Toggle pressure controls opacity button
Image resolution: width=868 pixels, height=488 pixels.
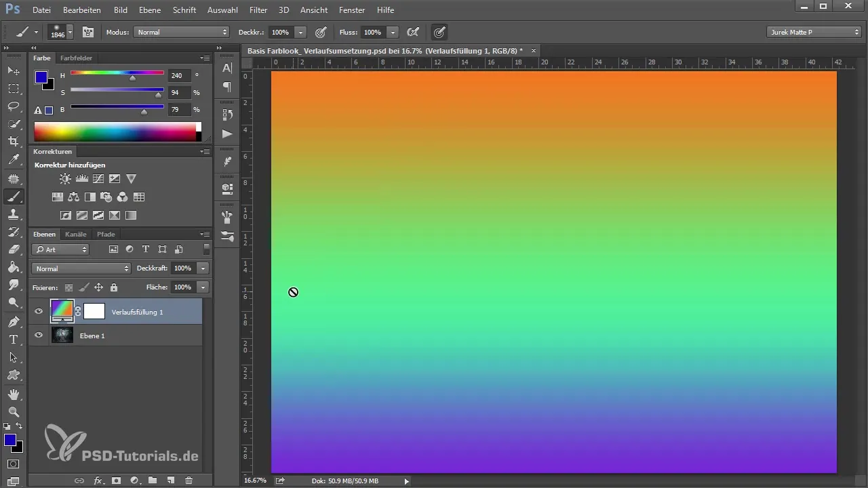[x=321, y=32]
